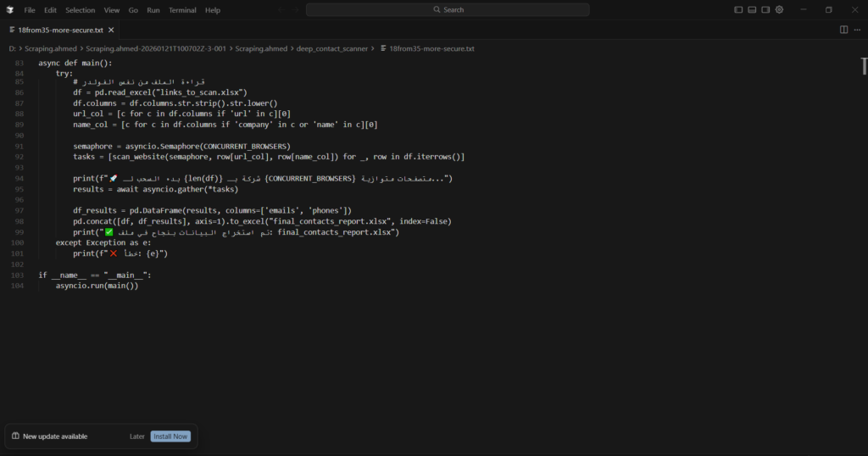This screenshot has width=868, height=456.
Task: Click the update notification icon
Action: point(15,436)
